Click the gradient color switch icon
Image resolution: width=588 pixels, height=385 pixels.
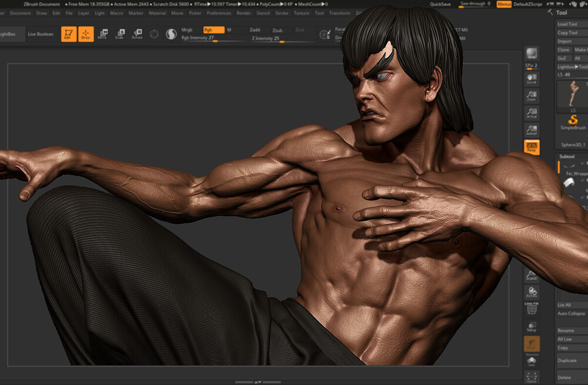[x=171, y=34]
